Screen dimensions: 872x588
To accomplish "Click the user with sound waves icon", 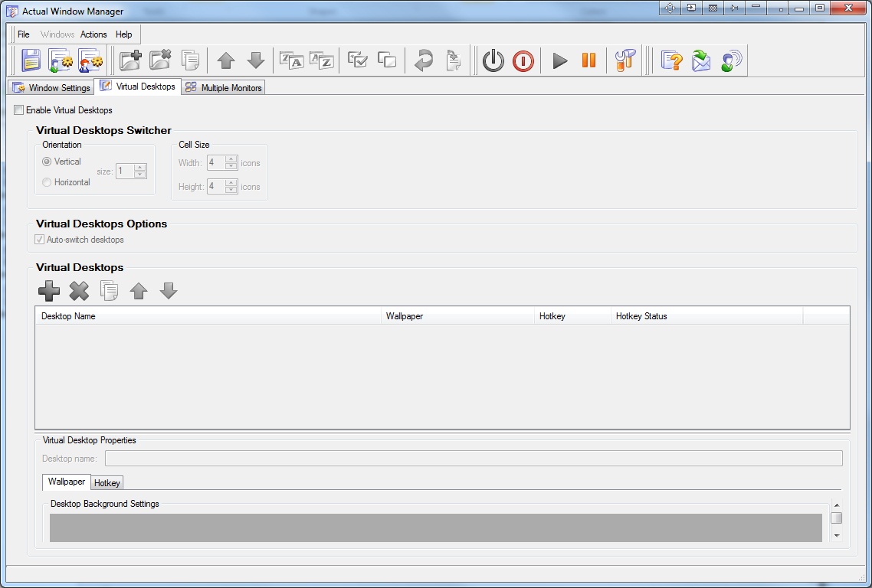I will pos(731,60).
